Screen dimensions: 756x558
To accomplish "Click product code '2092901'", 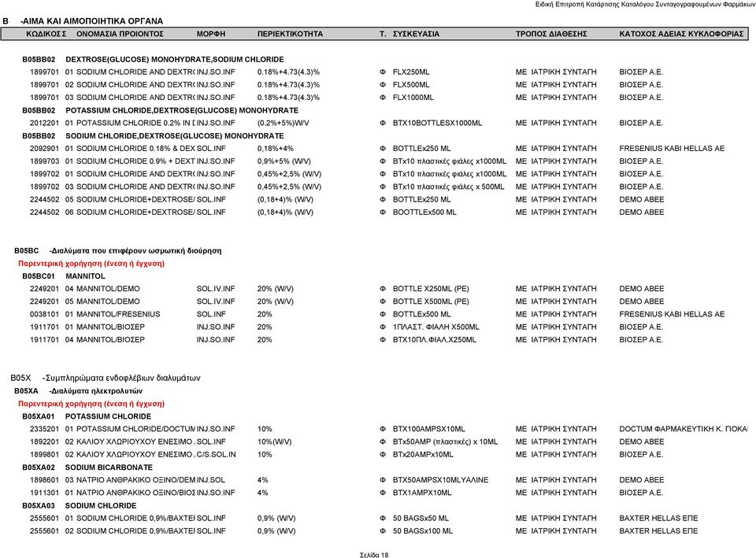I will pos(44,149).
